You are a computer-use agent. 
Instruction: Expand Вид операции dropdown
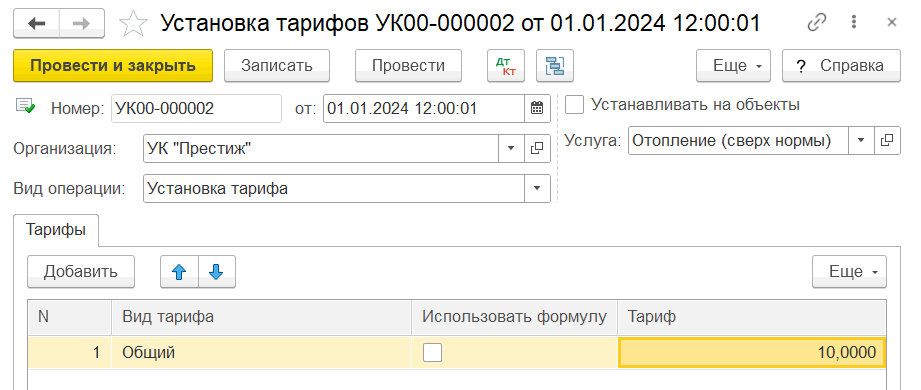coord(537,189)
